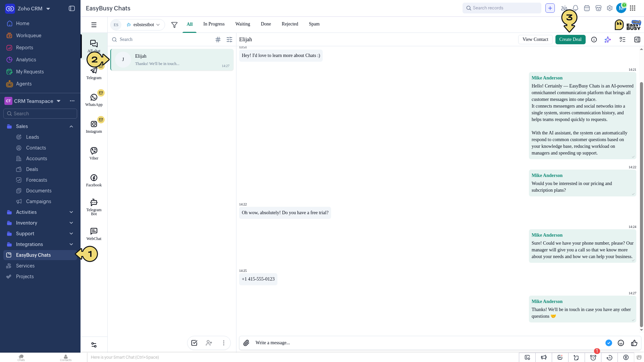Click the chat info icon
The image size is (644, 362).
(594, 40)
